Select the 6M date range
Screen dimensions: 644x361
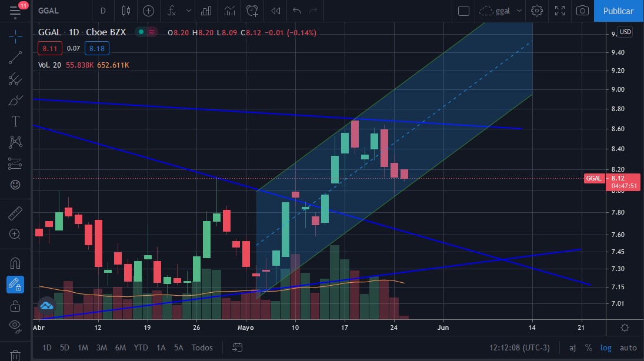coord(121,348)
